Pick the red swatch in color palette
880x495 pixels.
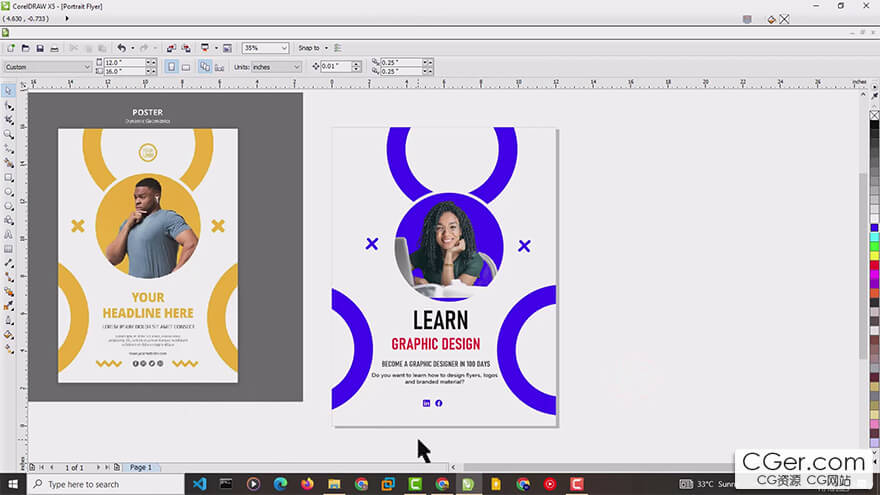pos(874,265)
